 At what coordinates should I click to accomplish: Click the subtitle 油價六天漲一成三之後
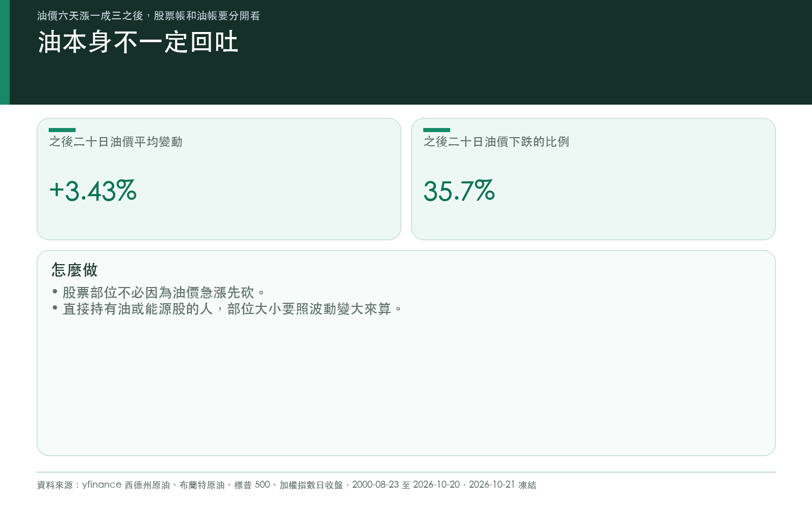(90, 16)
